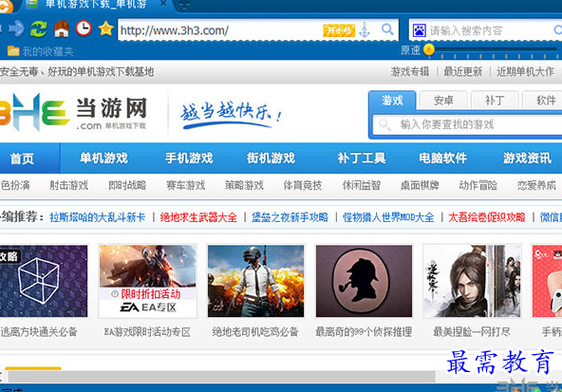Open 补丁工具 navigation menu item
The image size is (562, 392).
tap(362, 158)
